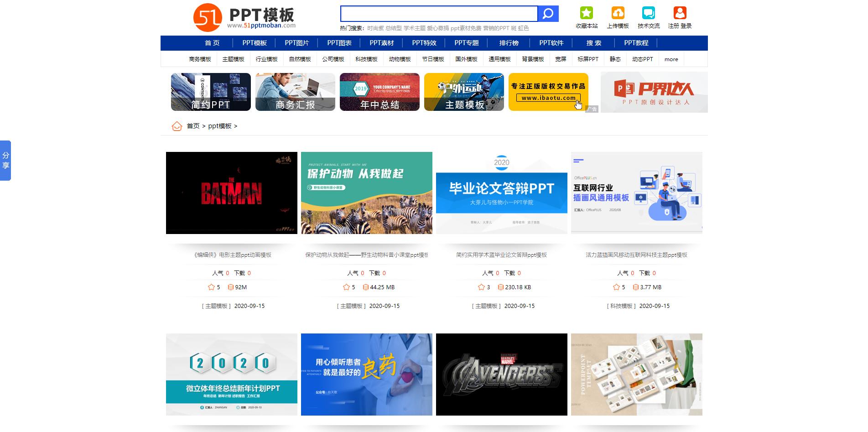
Task: Click the home icon in the breadcrumb
Action: coord(177,126)
